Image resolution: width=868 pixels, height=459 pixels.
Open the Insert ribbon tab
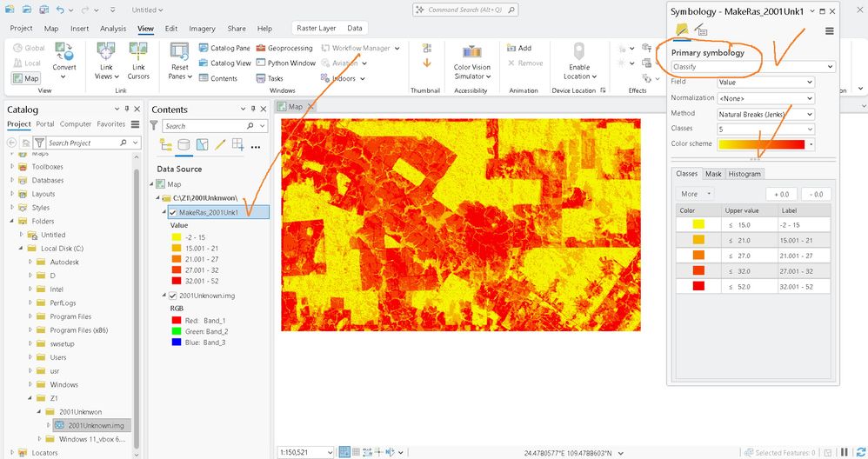coord(80,28)
